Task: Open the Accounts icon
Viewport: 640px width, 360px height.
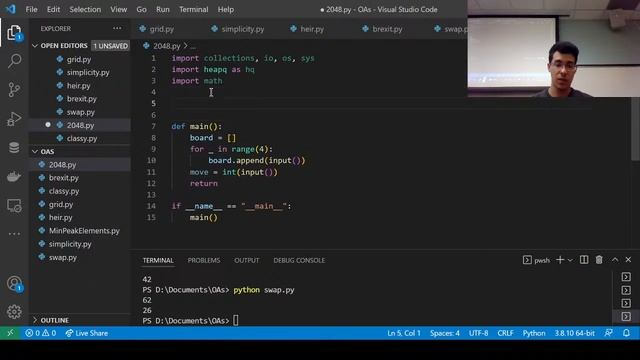Action: (x=14, y=283)
